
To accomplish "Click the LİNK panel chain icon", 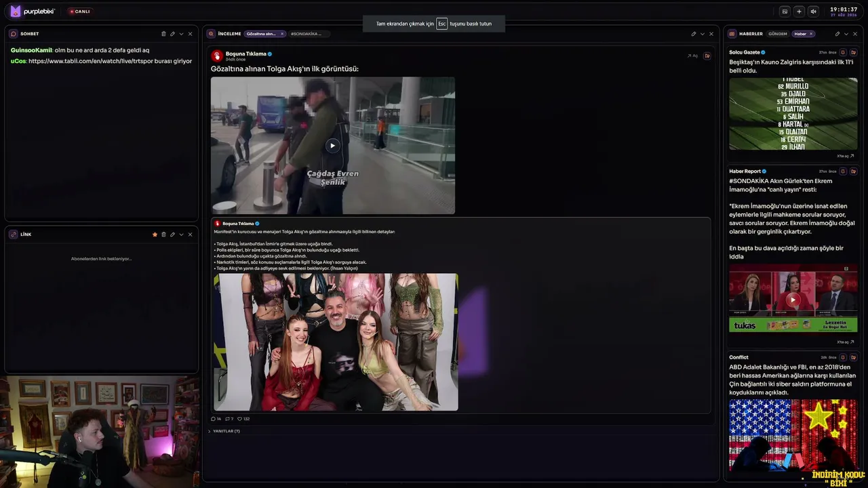I will (14, 235).
